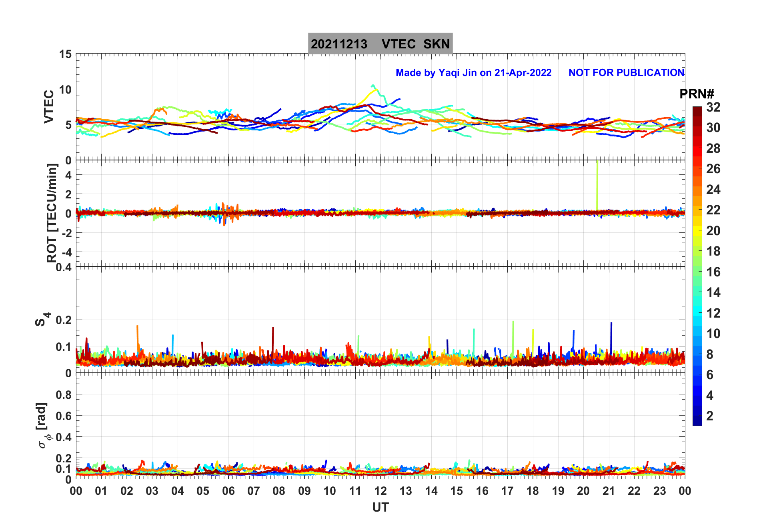This screenshot has width=761, height=532.
Task: Click x-axis tick label 12
Action: coord(380,491)
